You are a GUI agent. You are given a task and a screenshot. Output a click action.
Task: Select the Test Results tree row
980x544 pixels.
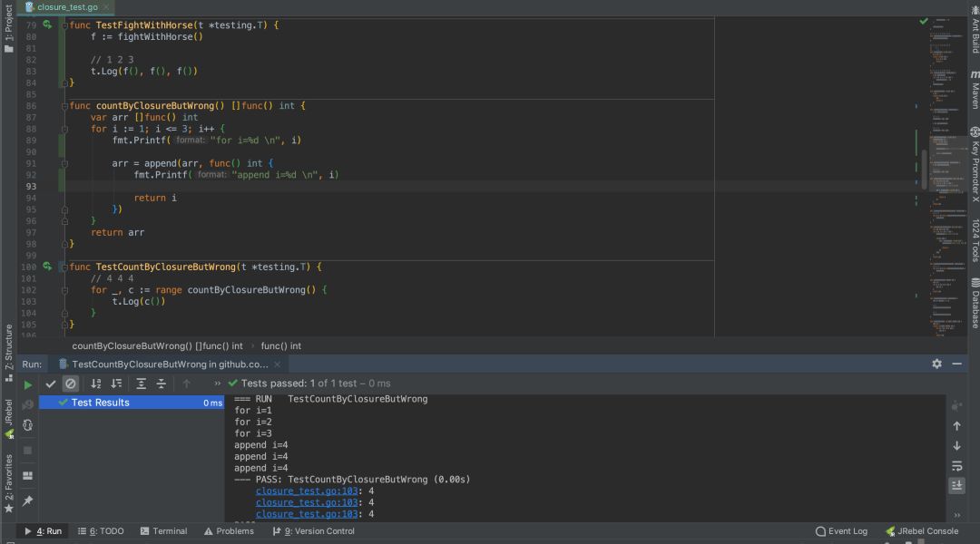100,403
